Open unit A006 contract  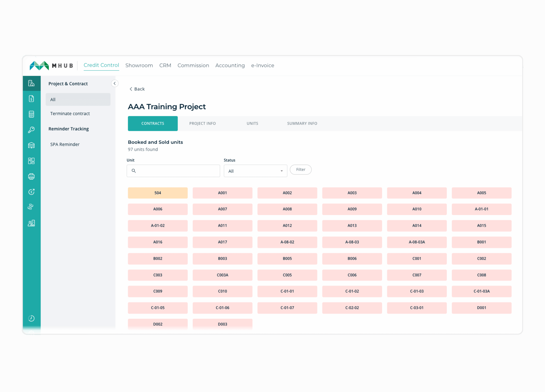(158, 209)
